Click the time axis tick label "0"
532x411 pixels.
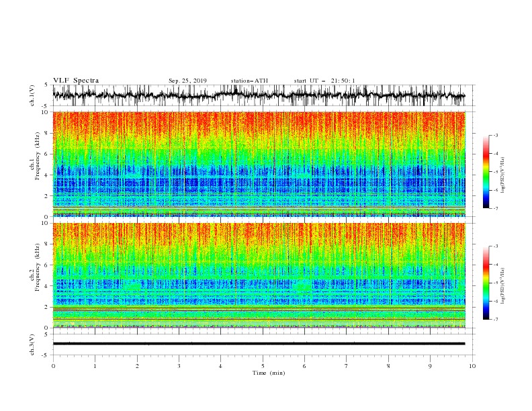coord(53,366)
